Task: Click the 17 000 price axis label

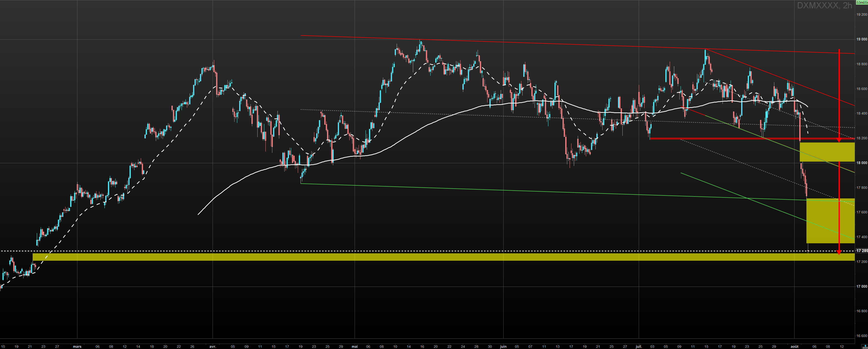Action: coord(862,286)
